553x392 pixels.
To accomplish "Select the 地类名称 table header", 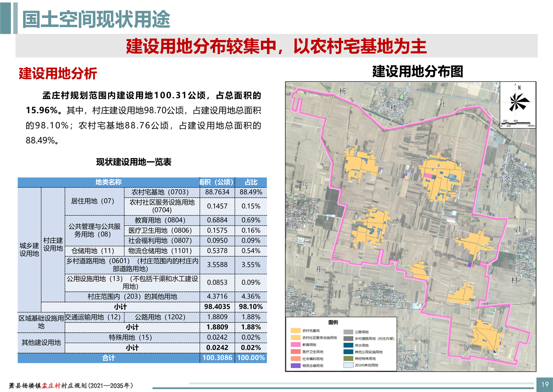I will click(108, 182).
